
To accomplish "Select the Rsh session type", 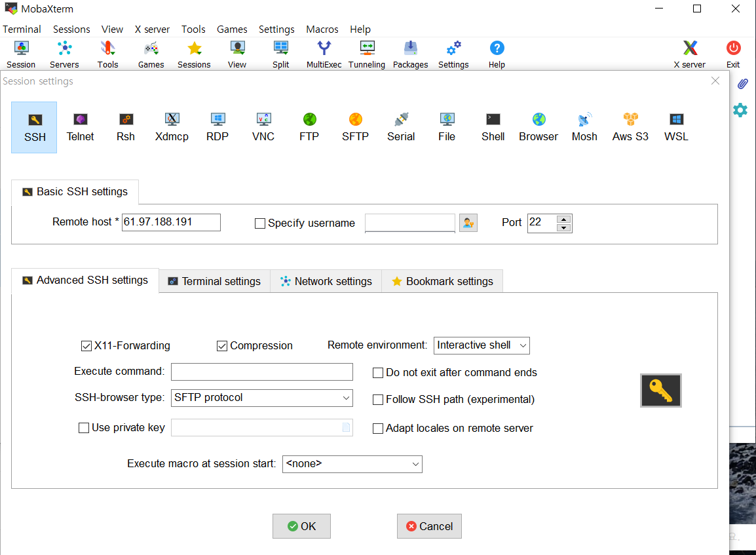I will coord(126,127).
